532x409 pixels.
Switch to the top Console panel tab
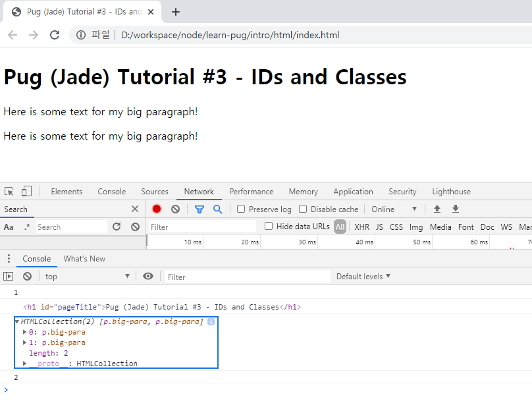112,192
